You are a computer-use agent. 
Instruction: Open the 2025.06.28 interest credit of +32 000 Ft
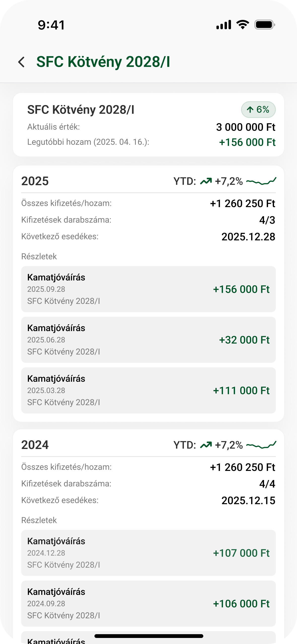click(148, 340)
